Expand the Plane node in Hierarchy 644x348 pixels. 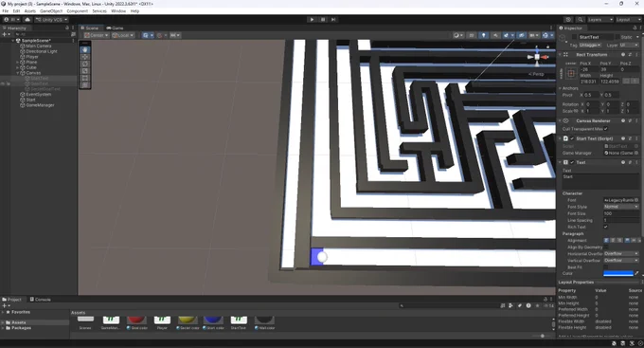(x=18, y=63)
